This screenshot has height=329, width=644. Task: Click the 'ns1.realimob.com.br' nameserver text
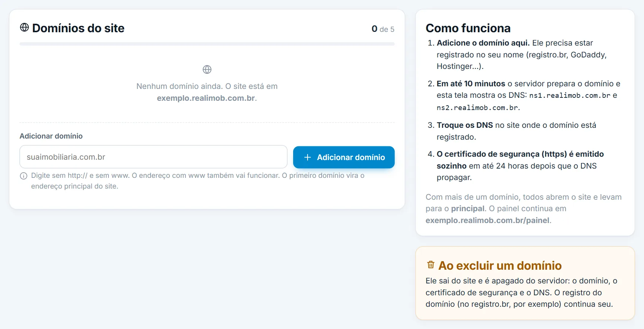tap(570, 96)
